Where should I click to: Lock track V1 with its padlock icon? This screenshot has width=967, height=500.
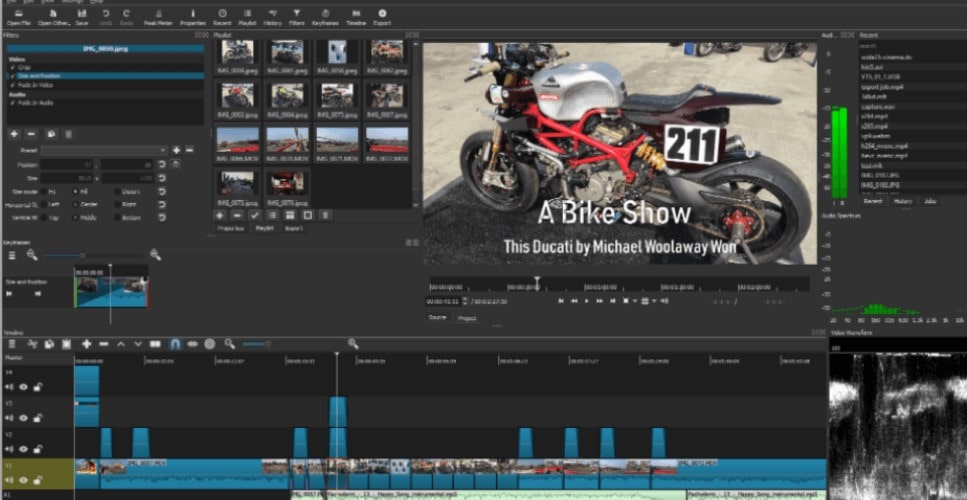[x=38, y=480]
